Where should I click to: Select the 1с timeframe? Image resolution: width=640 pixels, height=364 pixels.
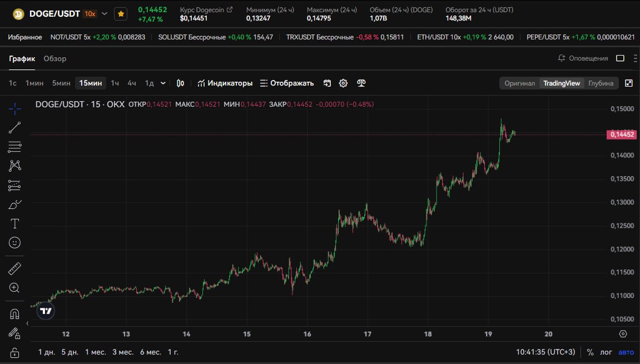click(x=13, y=83)
